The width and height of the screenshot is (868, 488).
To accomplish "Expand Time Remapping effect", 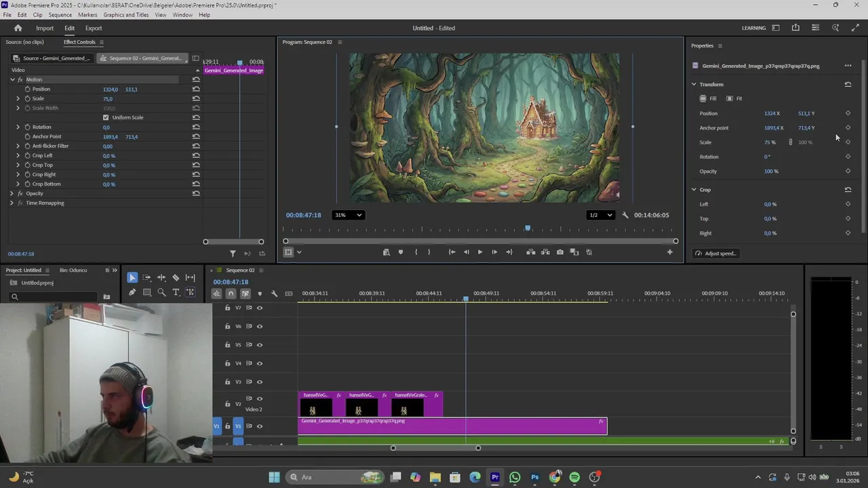I will [x=12, y=203].
